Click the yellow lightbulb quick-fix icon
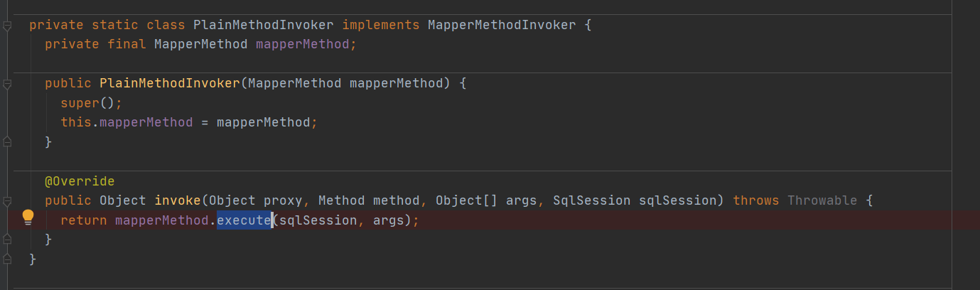980x290 pixels. [x=28, y=217]
